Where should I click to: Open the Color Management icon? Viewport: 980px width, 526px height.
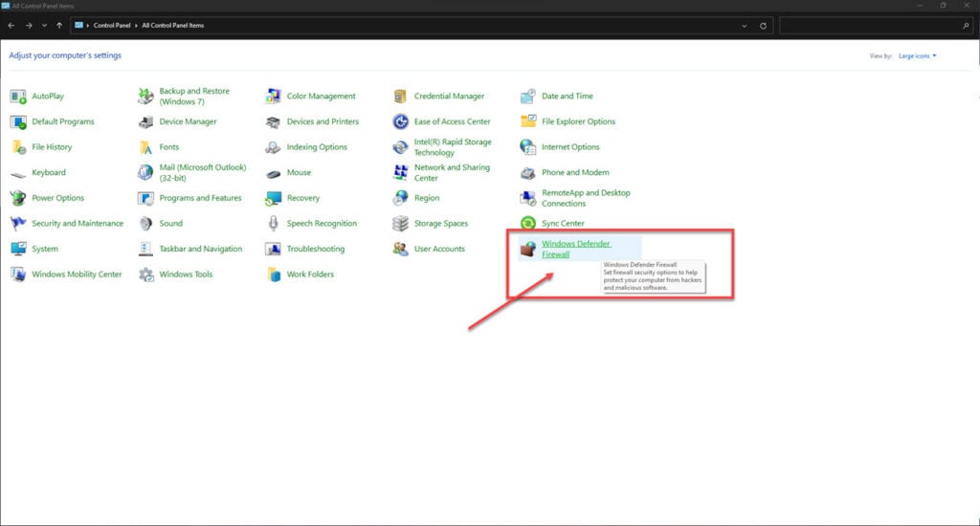[x=273, y=97]
